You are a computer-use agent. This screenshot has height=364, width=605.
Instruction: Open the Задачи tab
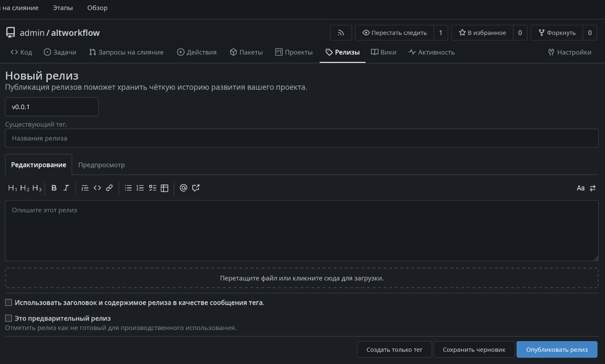point(60,52)
